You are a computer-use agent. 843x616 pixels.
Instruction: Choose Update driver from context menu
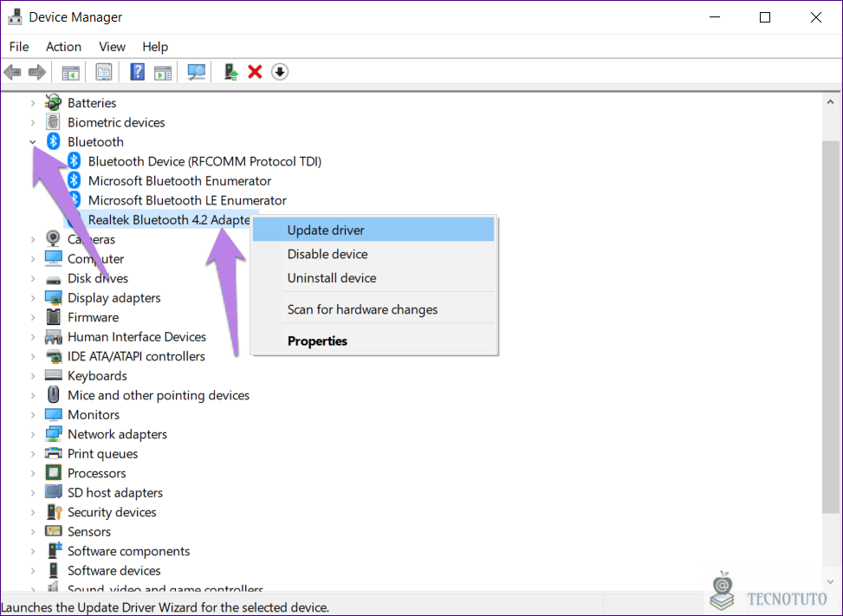[373, 230]
